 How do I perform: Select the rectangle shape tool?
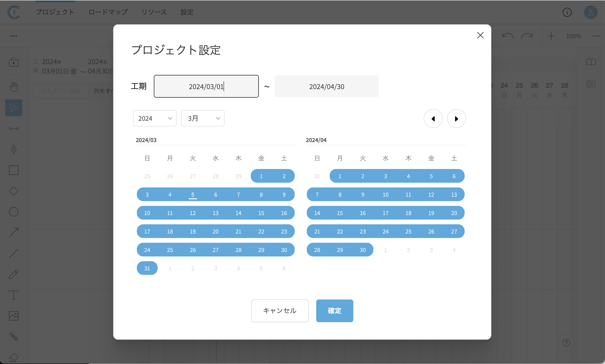(14, 170)
